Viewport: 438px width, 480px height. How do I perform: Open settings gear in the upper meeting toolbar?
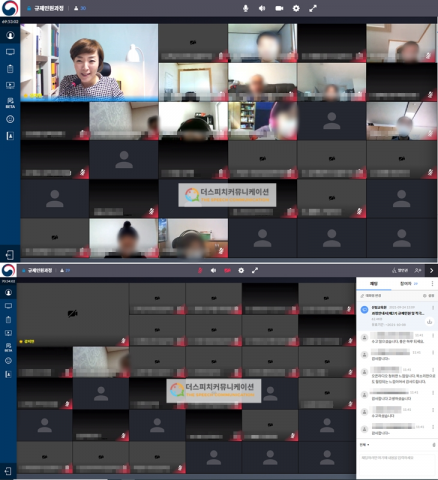pyautogui.click(x=296, y=9)
